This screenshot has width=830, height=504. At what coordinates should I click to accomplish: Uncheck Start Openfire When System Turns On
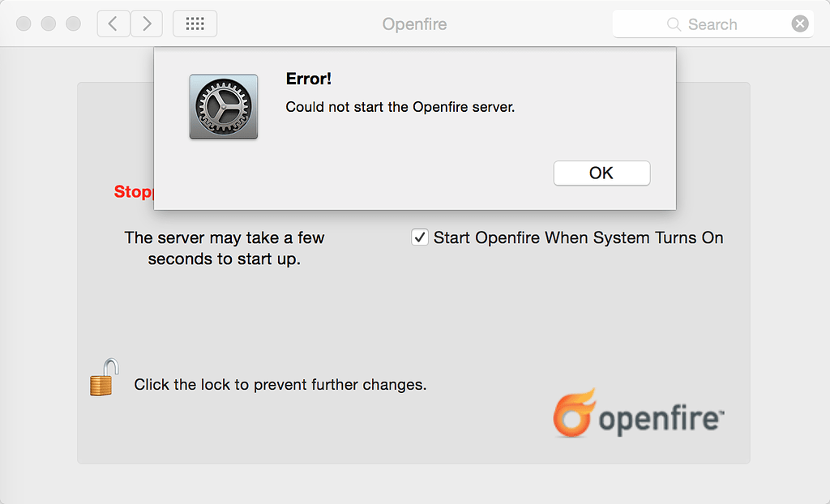click(x=420, y=237)
